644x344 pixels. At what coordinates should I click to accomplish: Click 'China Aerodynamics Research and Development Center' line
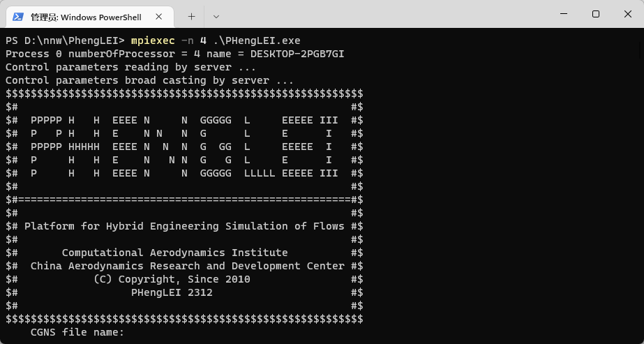point(187,266)
